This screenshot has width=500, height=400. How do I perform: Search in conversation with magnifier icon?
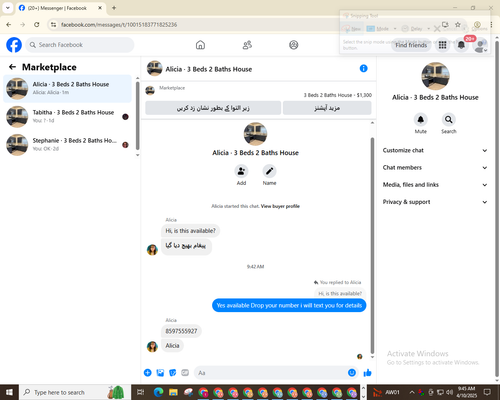point(449,119)
